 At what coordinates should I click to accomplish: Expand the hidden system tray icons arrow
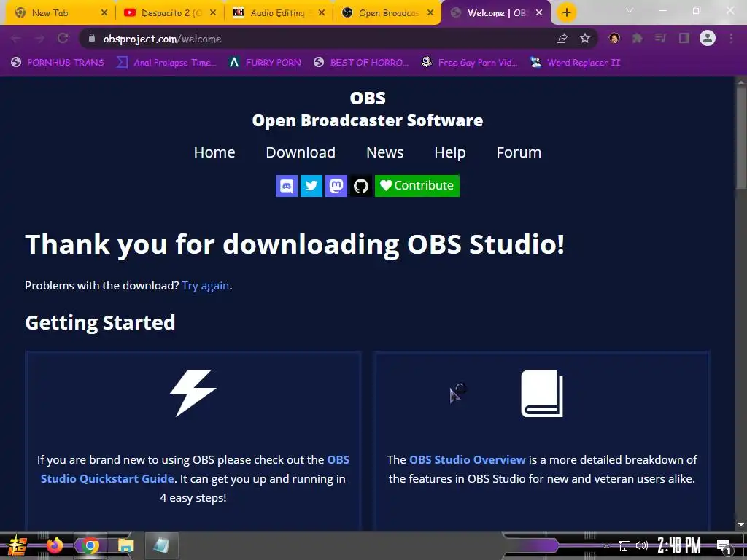click(606, 545)
